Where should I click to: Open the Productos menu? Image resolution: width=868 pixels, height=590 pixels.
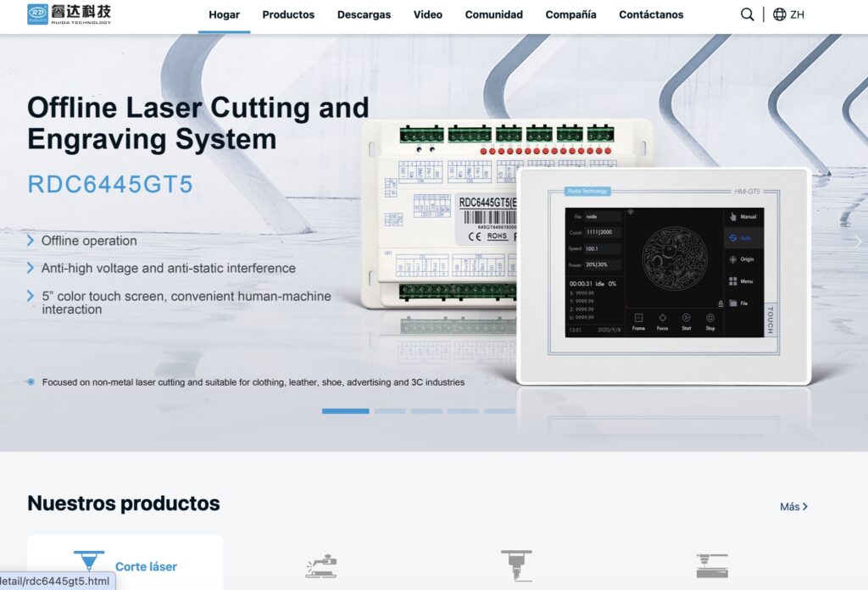(x=288, y=15)
